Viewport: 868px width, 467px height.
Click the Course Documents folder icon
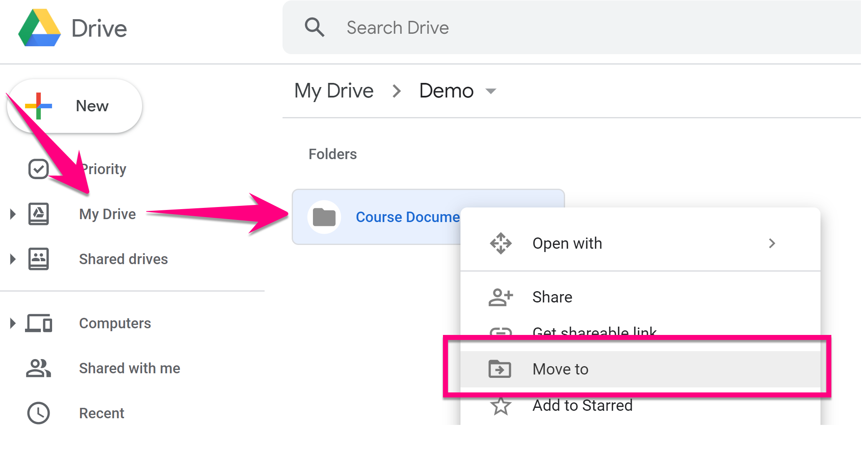coord(324,217)
